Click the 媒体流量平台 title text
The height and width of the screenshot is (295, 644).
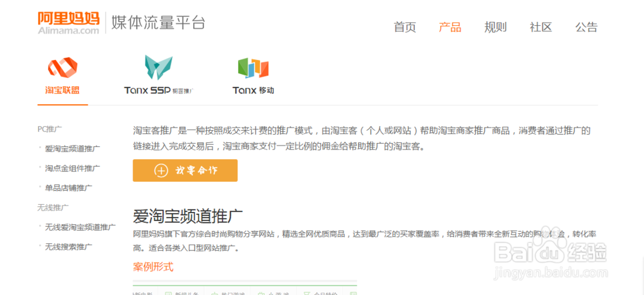pyautogui.click(x=158, y=23)
